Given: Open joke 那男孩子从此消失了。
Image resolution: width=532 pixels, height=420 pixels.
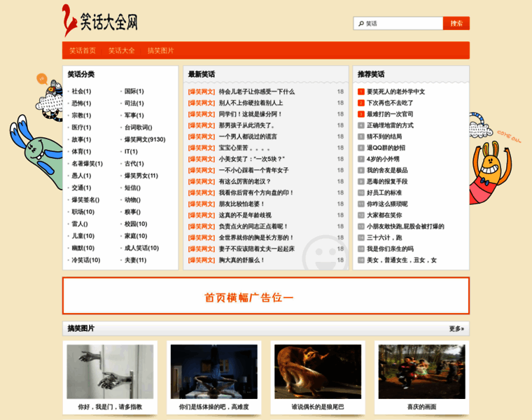Looking at the screenshot, I should [248, 125].
